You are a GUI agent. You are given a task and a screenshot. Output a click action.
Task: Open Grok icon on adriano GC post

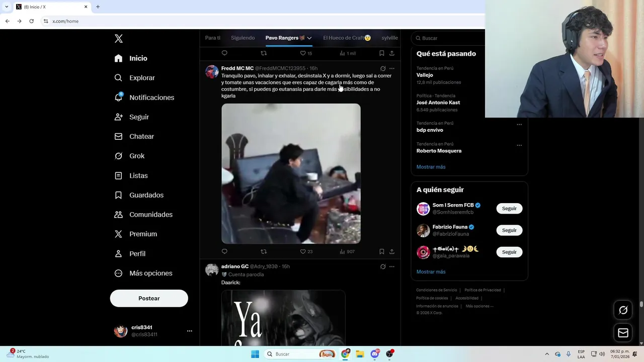click(383, 266)
